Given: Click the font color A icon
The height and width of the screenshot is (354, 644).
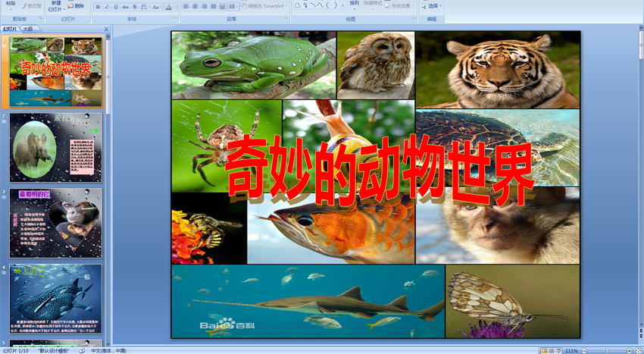Looking at the screenshot, I should 167,7.
